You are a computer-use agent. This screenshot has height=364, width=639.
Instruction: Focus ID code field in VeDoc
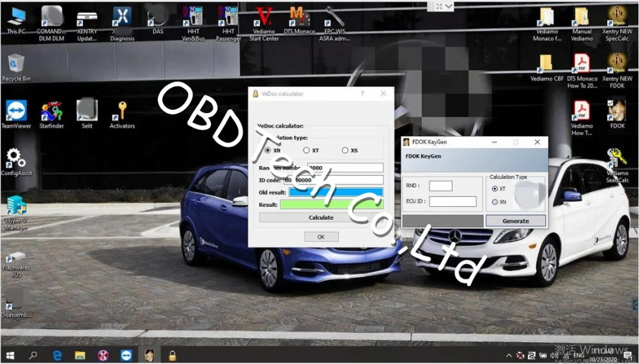pos(333,180)
